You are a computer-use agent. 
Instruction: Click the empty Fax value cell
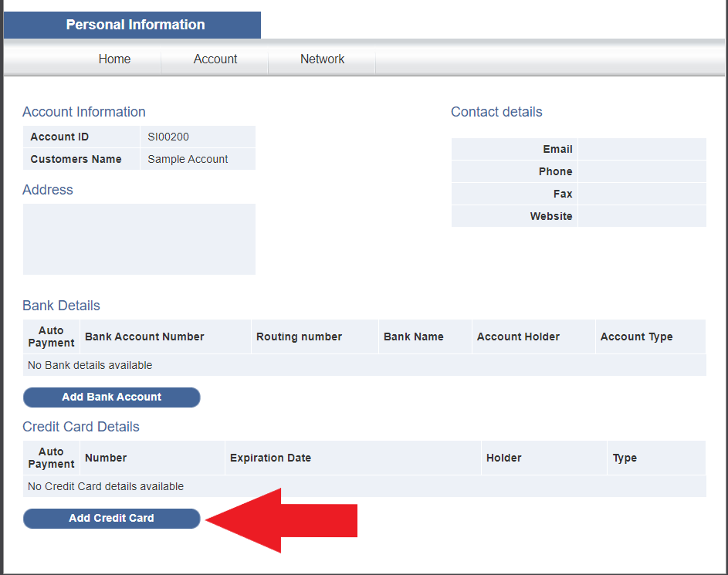[642, 194]
